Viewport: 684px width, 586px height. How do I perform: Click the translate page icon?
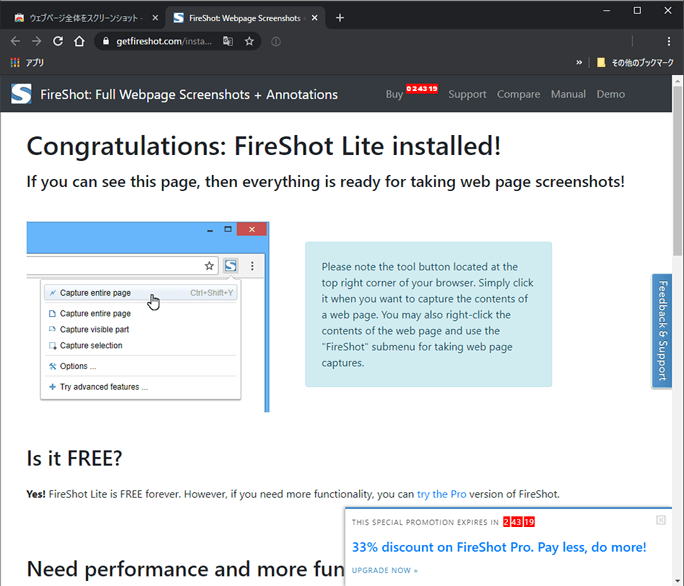(228, 41)
